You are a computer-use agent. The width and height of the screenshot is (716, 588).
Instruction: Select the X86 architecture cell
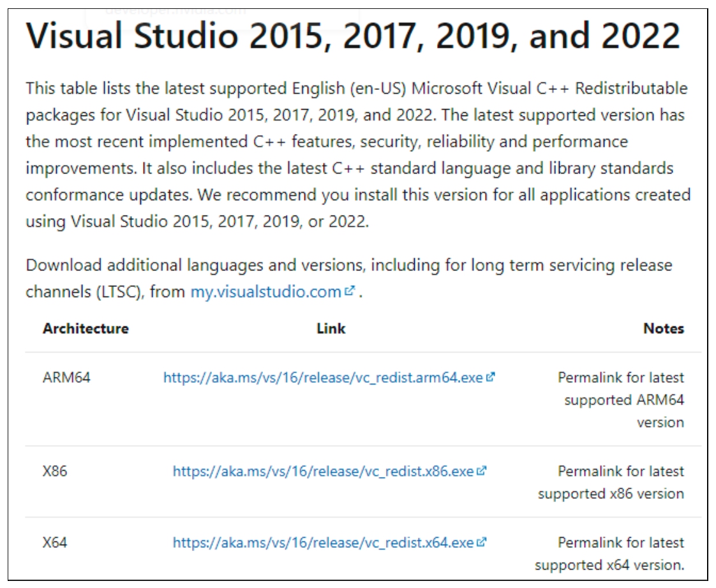[55, 472]
